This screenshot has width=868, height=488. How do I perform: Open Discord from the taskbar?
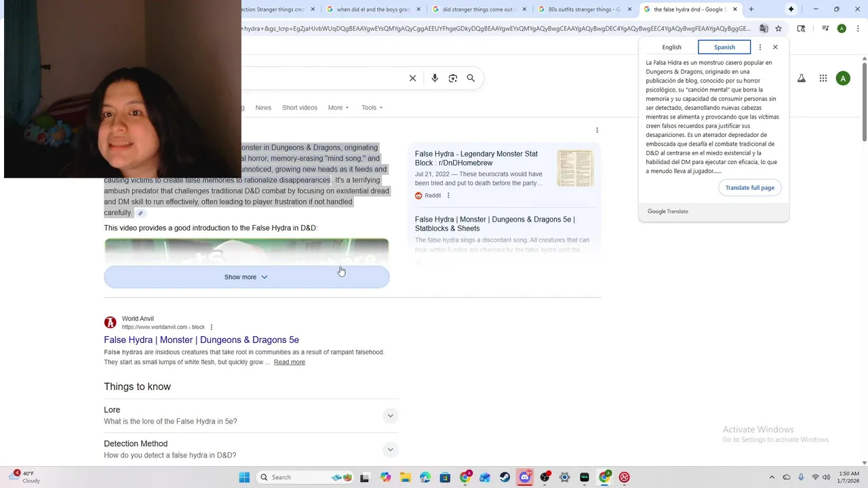[525, 477]
